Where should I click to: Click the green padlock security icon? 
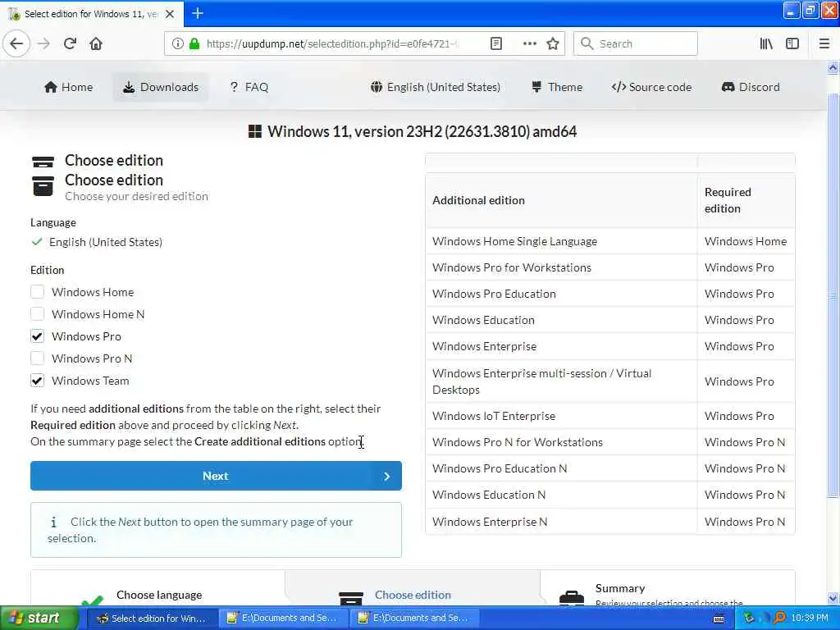click(194, 43)
